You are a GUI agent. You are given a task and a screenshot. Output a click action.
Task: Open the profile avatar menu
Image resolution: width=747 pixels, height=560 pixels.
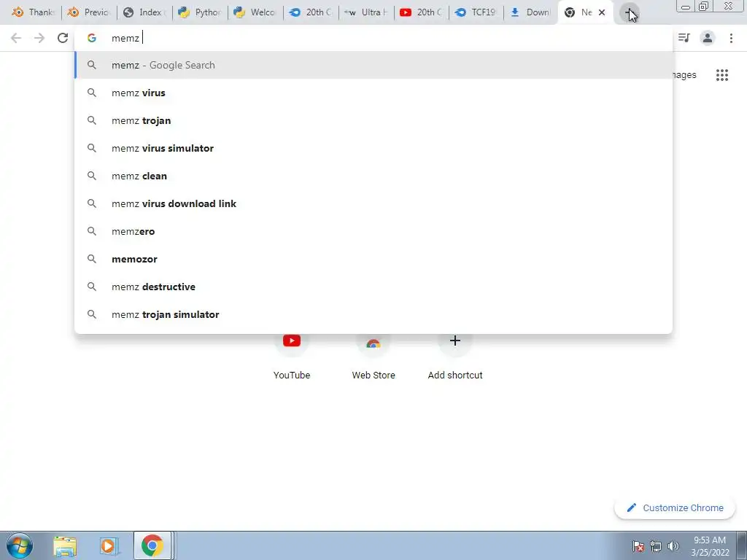pyautogui.click(x=708, y=38)
